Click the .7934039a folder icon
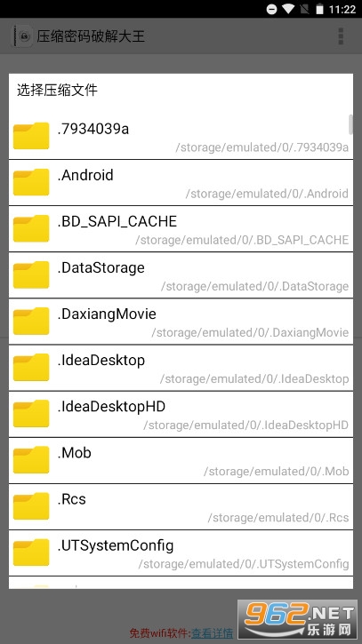The width and height of the screenshot is (362, 644). tap(31, 136)
